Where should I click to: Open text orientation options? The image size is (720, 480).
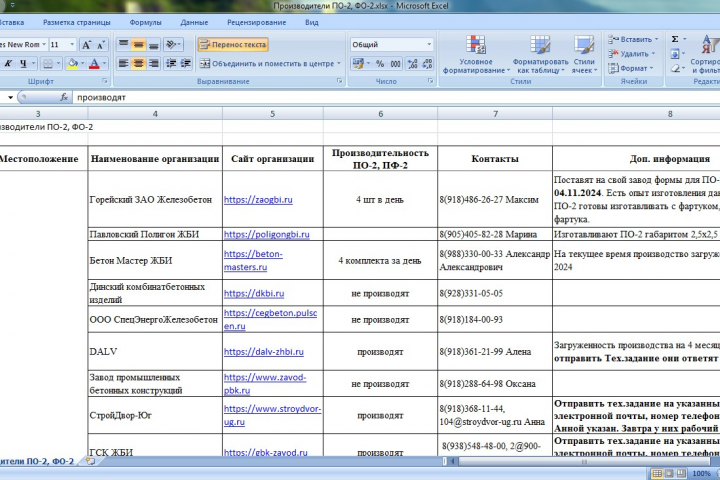click(173, 45)
